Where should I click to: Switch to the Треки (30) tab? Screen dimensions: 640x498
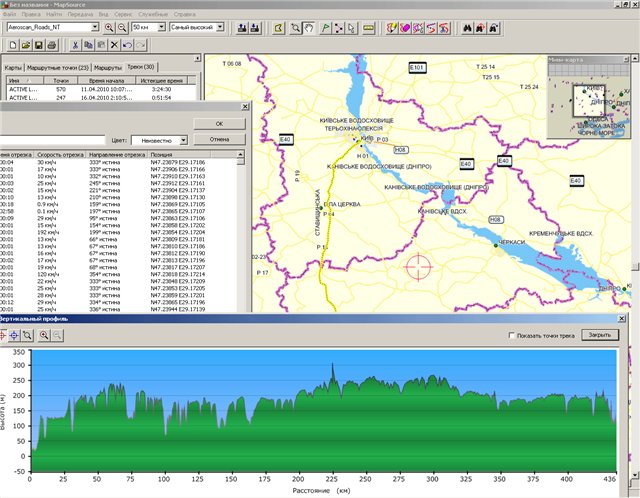pyautogui.click(x=141, y=67)
